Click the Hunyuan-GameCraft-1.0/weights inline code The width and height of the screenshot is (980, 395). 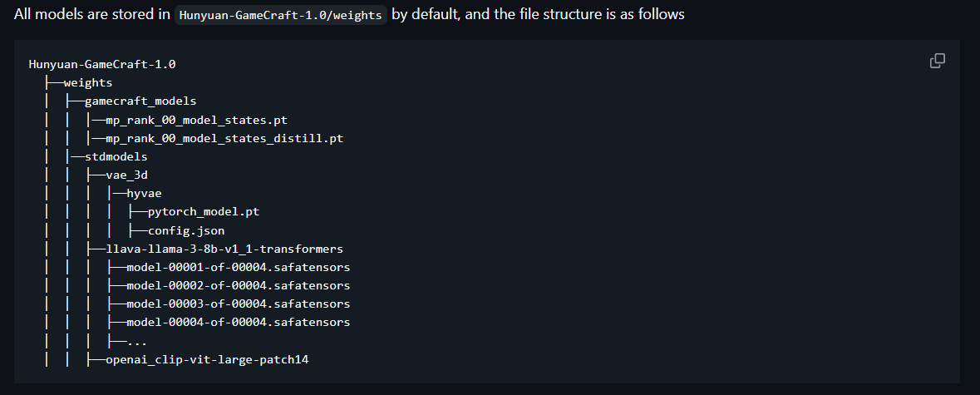pos(281,15)
